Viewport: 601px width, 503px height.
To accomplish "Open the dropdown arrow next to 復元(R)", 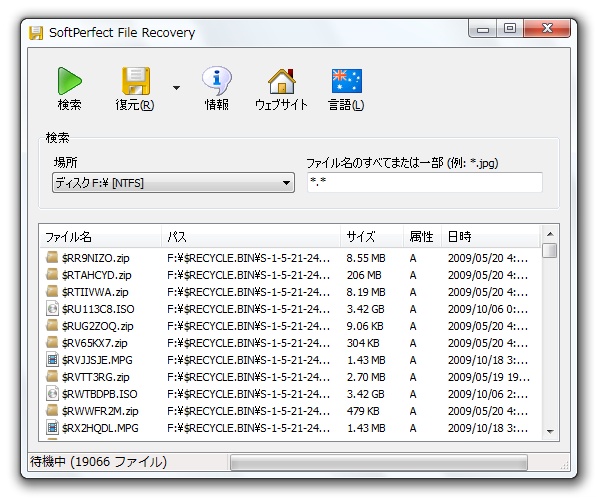I will point(176,88).
